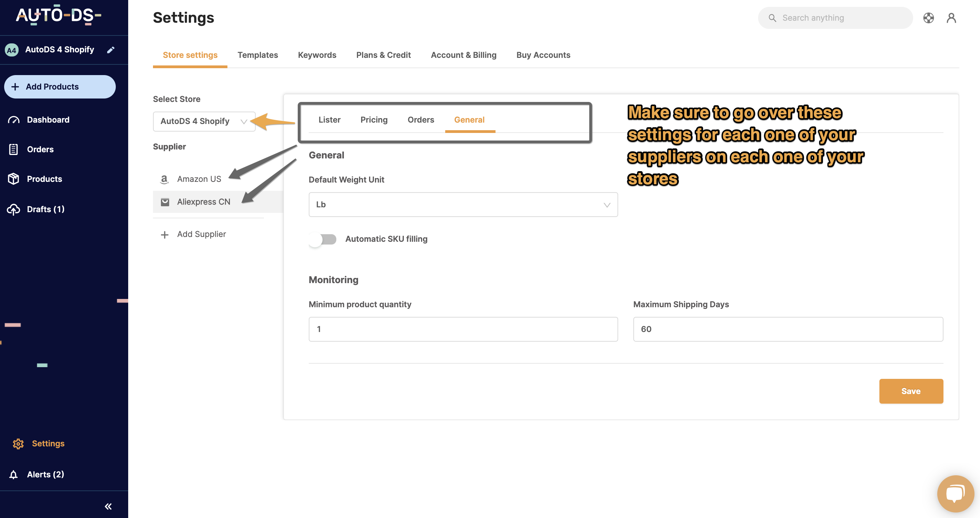Viewport: 980px width, 518px height.
Task: Click the Maximum Shipping Days field
Action: tap(788, 329)
